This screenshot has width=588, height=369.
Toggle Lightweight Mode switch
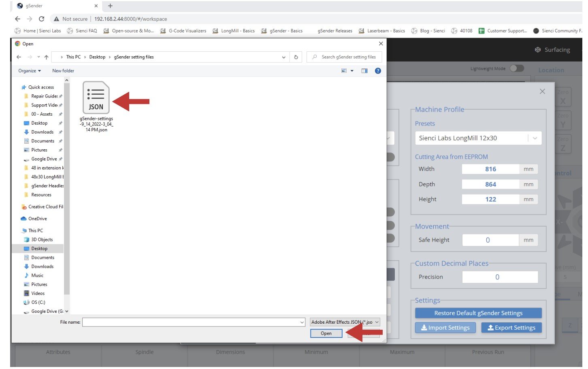coord(517,68)
